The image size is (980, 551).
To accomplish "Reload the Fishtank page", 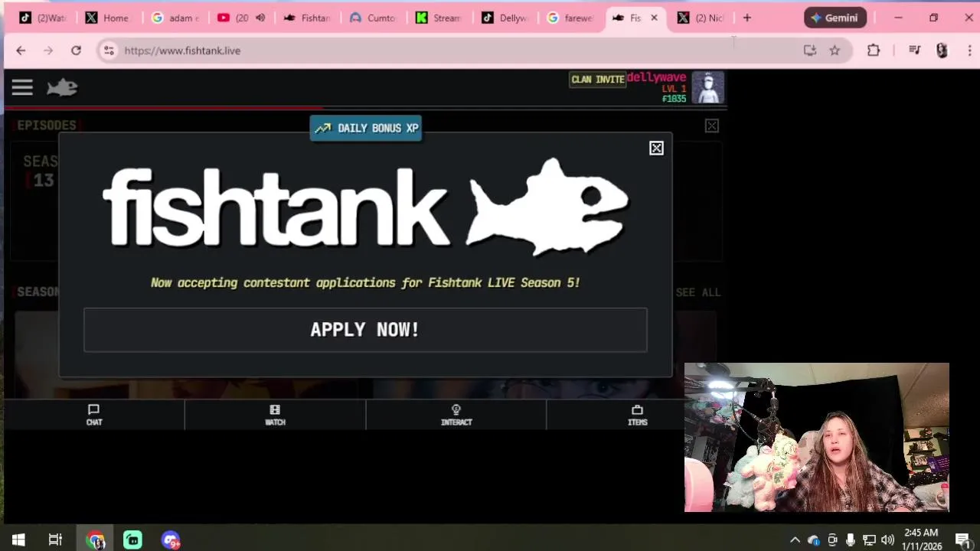I will [x=76, y=51].
